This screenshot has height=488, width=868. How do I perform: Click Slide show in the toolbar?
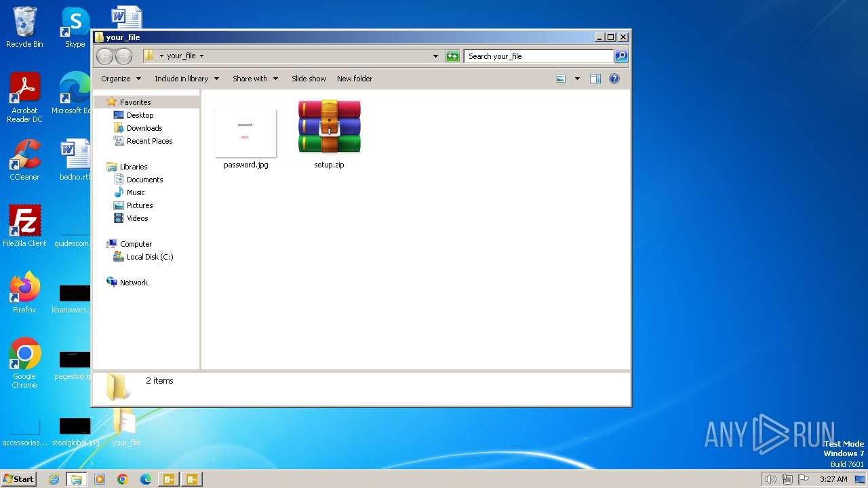(309, 79)
